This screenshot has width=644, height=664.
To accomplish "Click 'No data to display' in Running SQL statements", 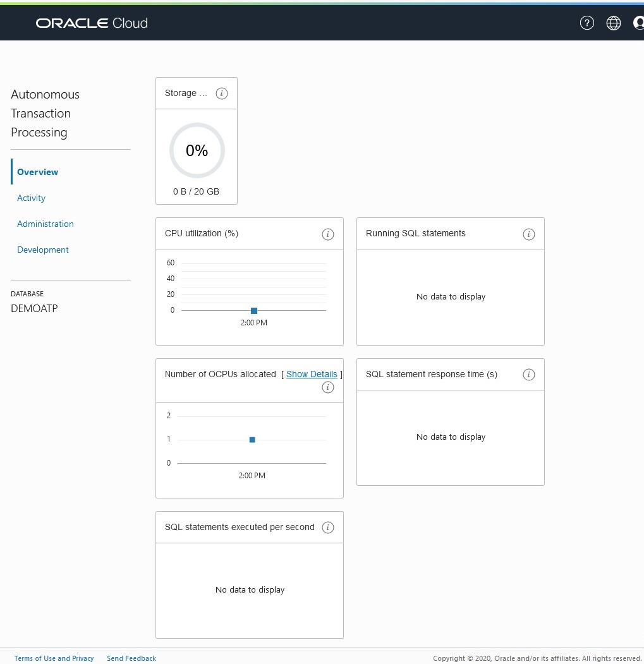I will (451, 296).
